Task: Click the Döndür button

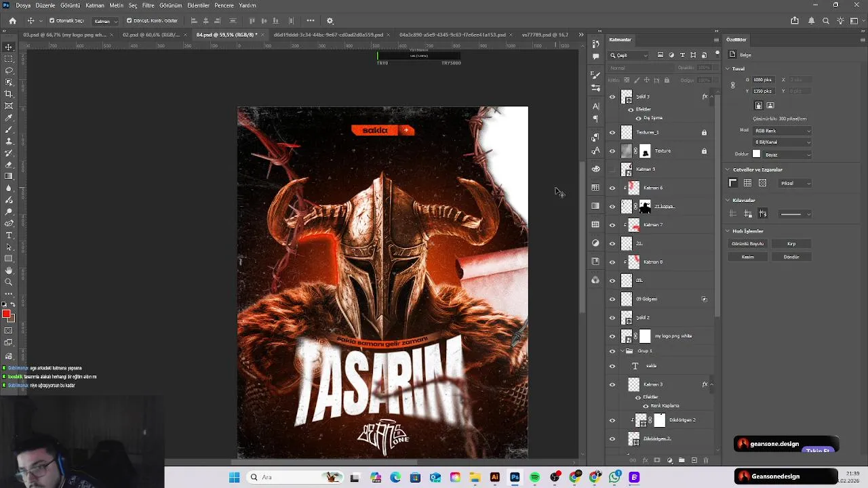Action: [x=791, y=257]
